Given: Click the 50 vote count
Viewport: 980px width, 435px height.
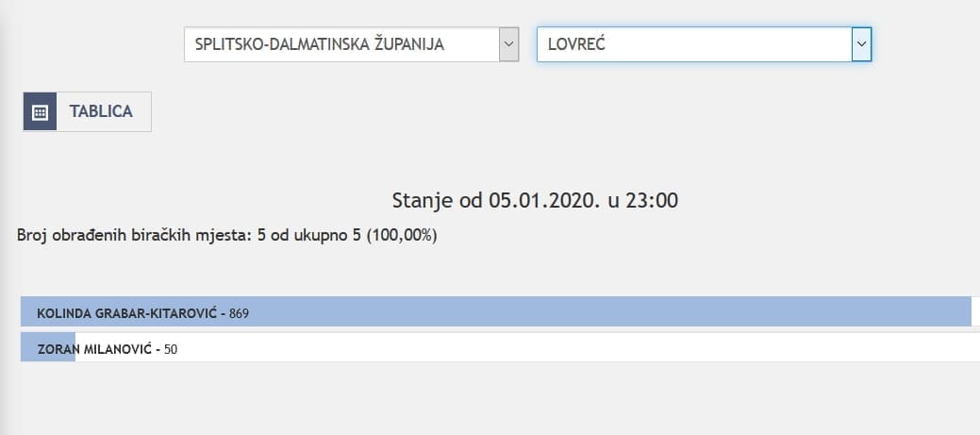Looking at the screenshot, I should tap(171, 348).
